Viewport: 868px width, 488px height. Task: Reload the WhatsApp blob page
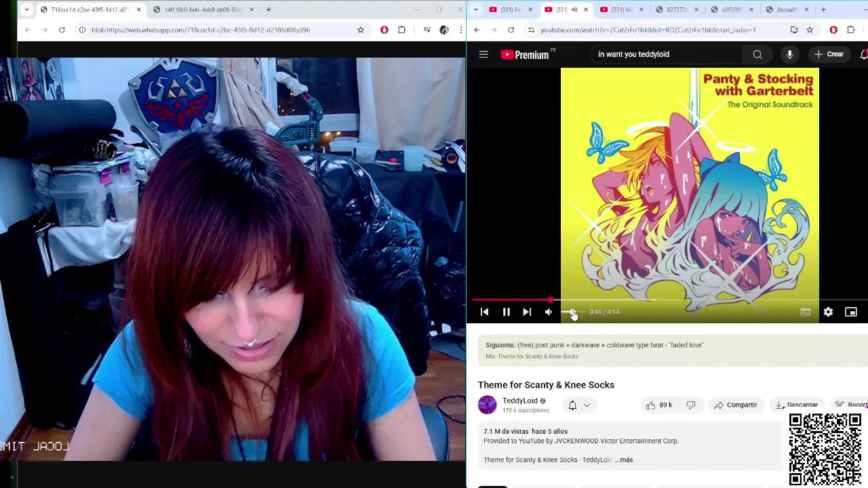[62, 30]
